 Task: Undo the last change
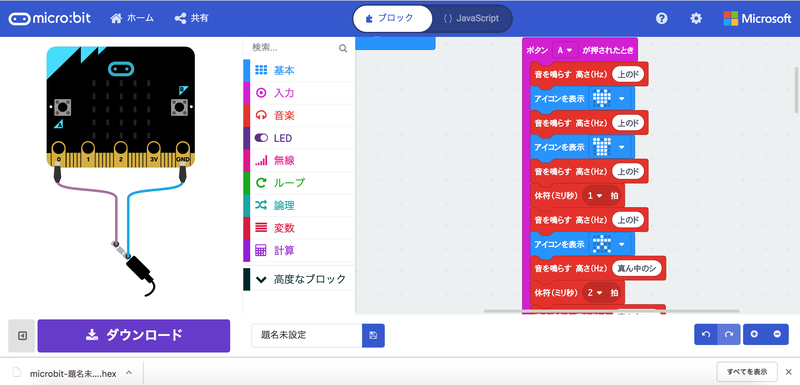point(706,335)
